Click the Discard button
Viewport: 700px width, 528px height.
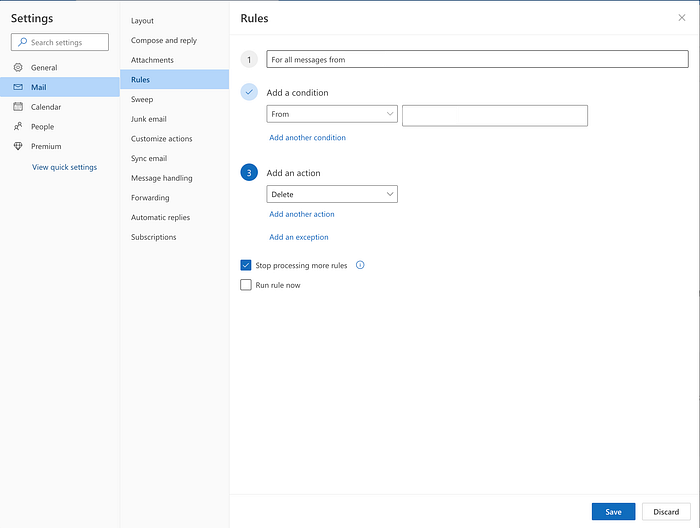tap(666, 511)
